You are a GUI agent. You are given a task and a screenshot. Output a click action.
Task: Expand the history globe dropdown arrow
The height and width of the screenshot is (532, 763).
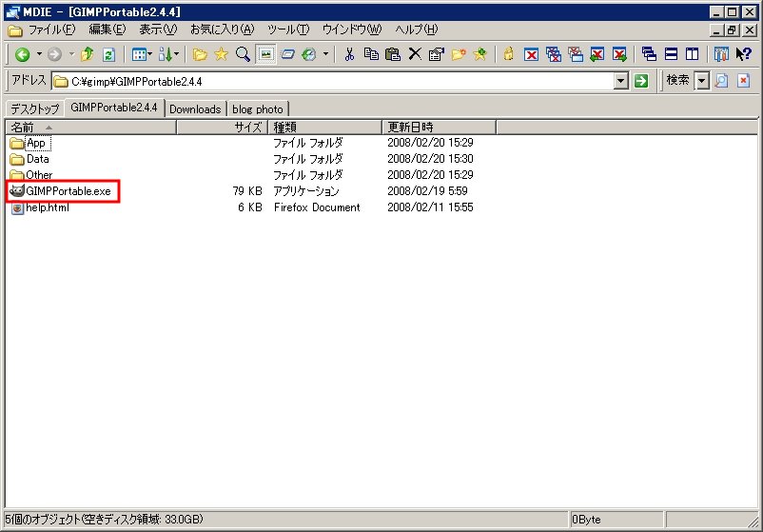coord(325,54)
